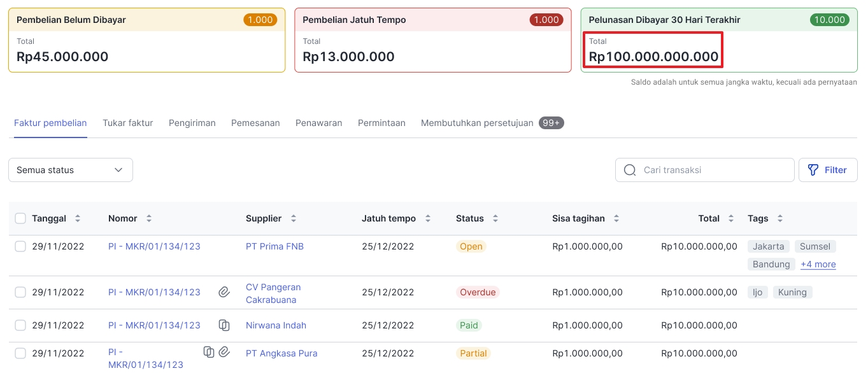Tick the select-all checkbox in table header
This screenshot has height=373, width=868.
pyautogui.click(x=20, y=218)
